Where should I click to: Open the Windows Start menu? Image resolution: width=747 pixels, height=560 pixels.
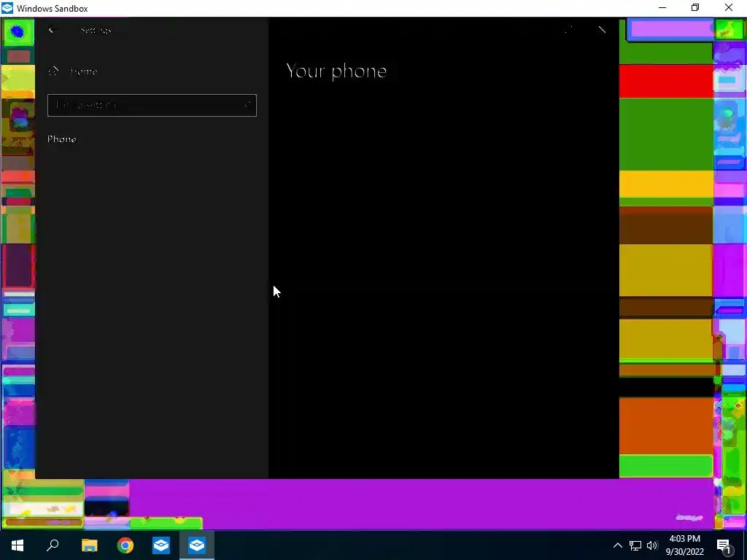click(18, 545)
